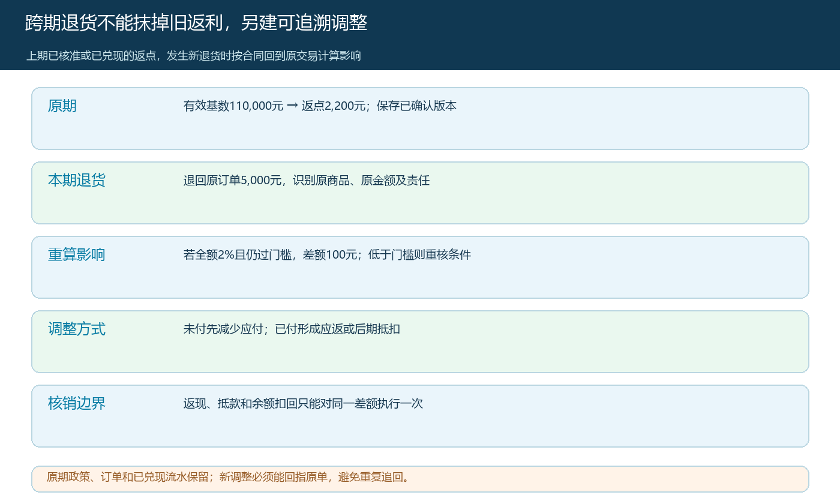Select text 若全额2%且仍过门槛，差额100元；低于门槛则重核条件
This screenshot has width=840, height=504.
coord(327,255)
